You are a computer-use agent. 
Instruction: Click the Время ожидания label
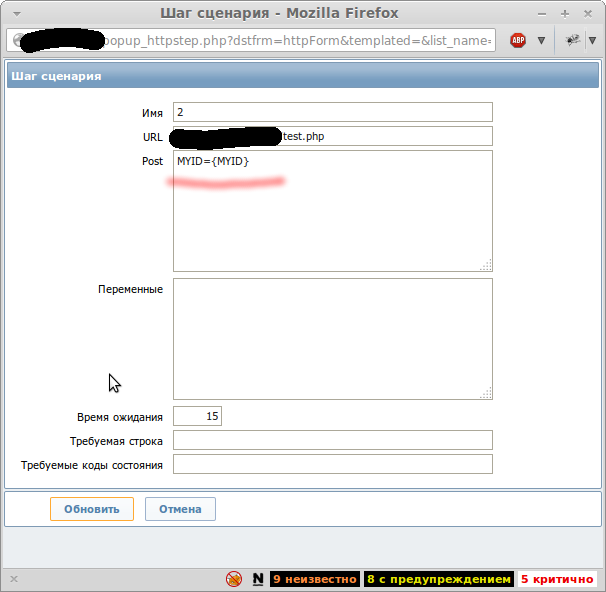click(x=120, y=417)
